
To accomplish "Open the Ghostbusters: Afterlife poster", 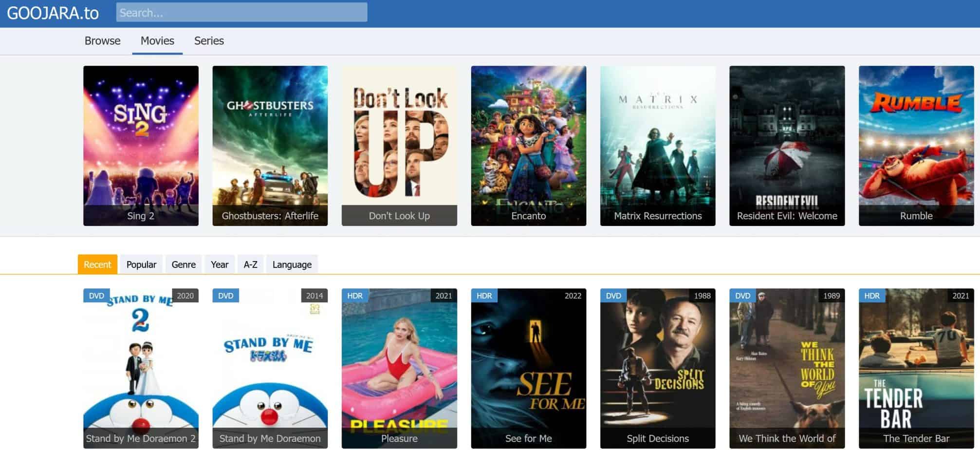I will click(x=270, y=146).
